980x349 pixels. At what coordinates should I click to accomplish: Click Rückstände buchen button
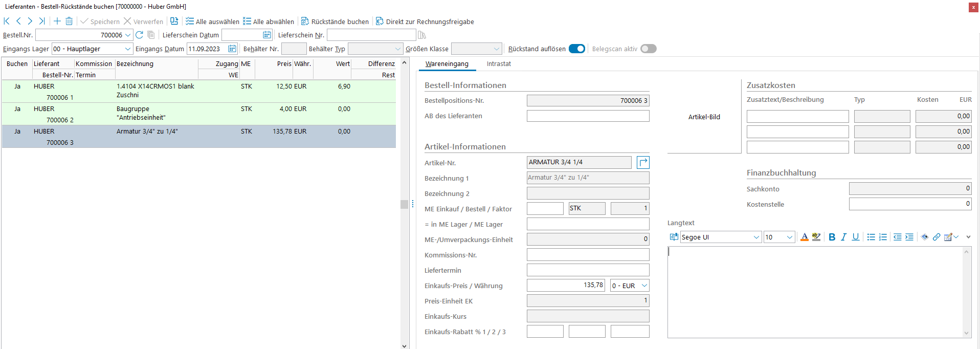click(335, 21)
